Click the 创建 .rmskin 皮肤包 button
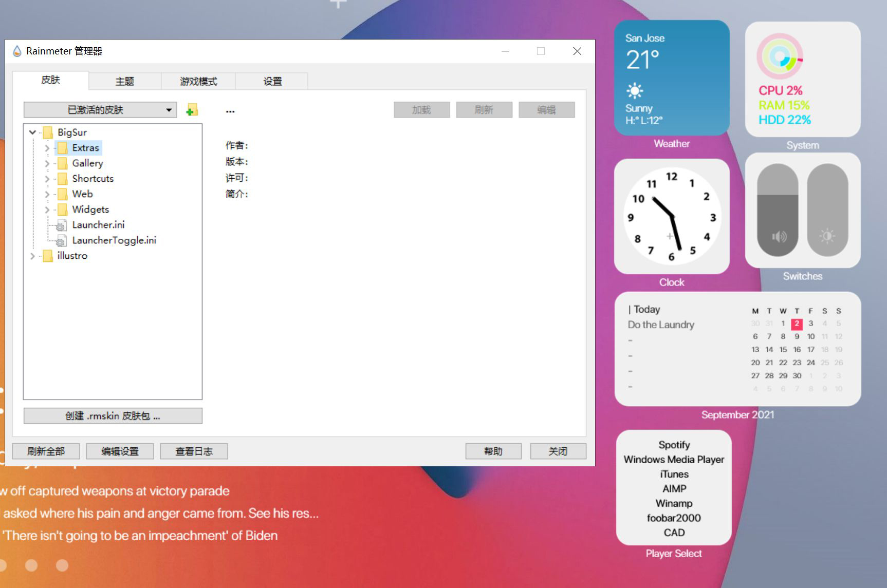Image resolution: width=887 pixels, height=588 pixels. [113, 416]
